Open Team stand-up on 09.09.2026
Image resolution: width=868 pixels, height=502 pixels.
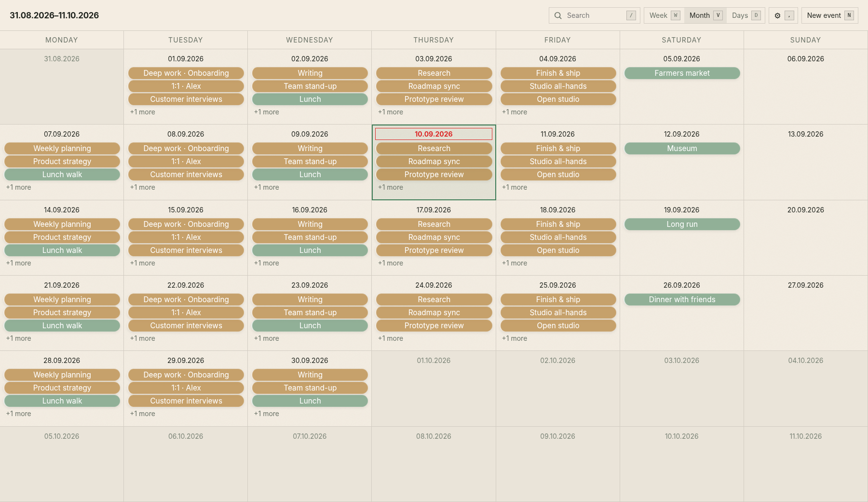click(310, 161)
